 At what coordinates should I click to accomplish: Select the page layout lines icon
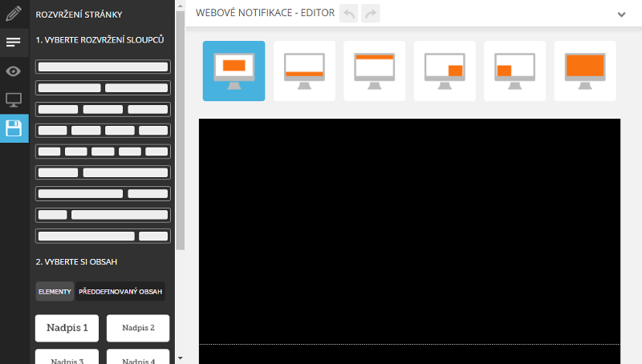14,42
